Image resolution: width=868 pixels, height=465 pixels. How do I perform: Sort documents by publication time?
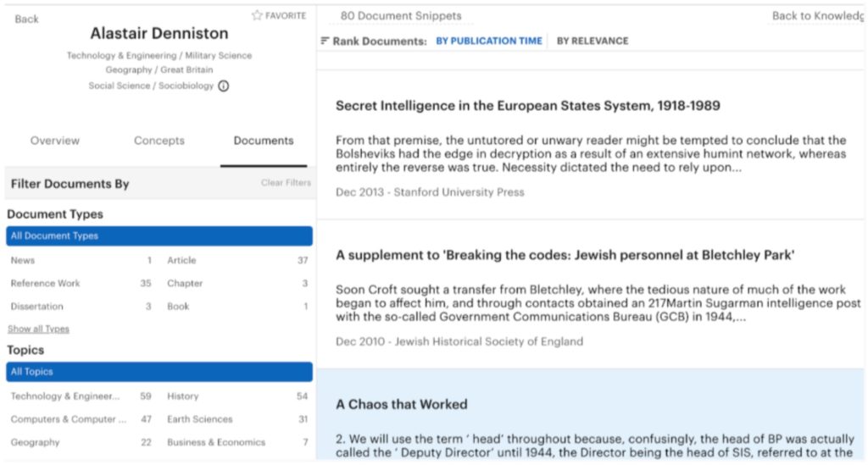tap(488, 41)
